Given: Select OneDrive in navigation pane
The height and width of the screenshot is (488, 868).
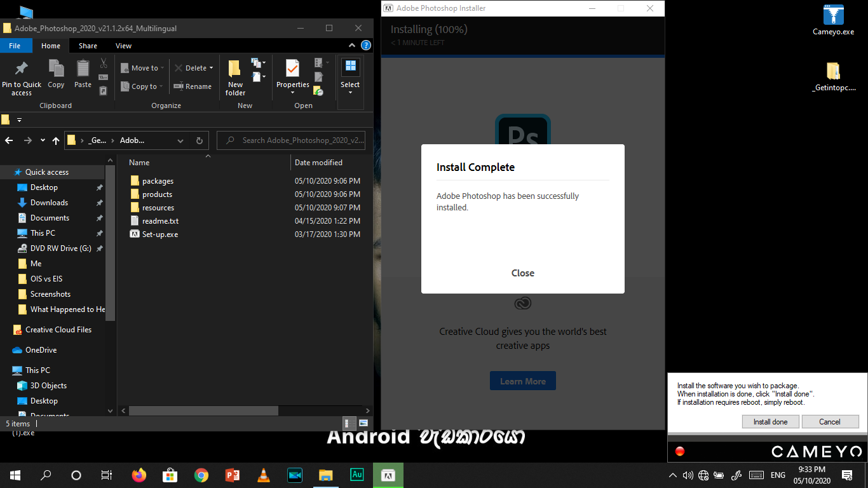Looking at the screenshot, I should (x=41, y=350).
